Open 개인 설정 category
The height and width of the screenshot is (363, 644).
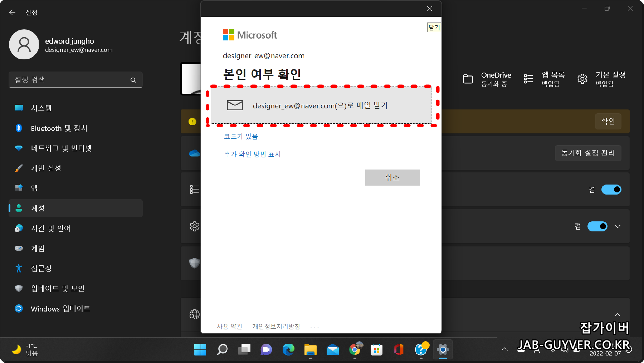(x=75, y=168)
